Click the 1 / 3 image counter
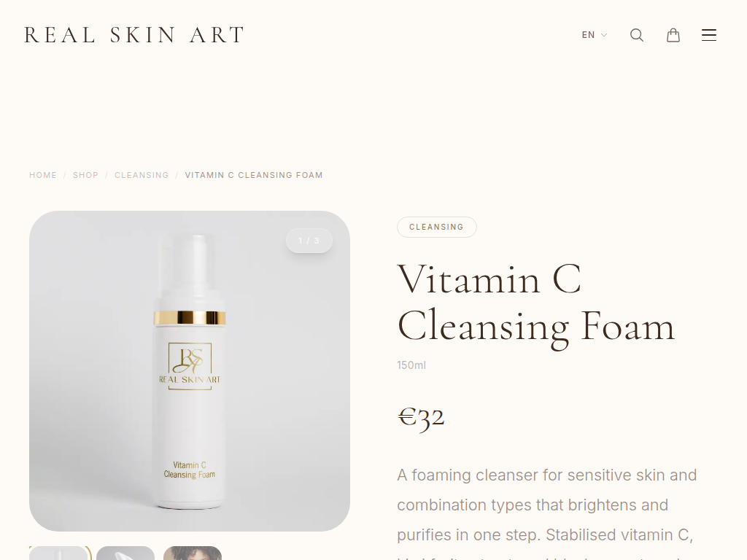Screen dimensions: 747x560 pos(309,241)
